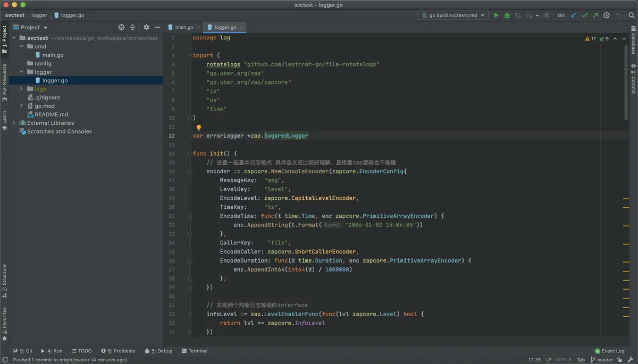This screenshot has width=638, height=364.
Task: Push commits with green arrow icon
Action: point(595,15)
